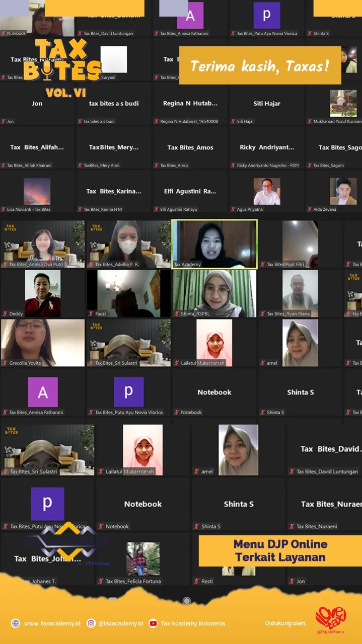362x644 pixels.
Task: Select the Menu DJP Online Terkait Layanan banner
Action: pos(280,551)
